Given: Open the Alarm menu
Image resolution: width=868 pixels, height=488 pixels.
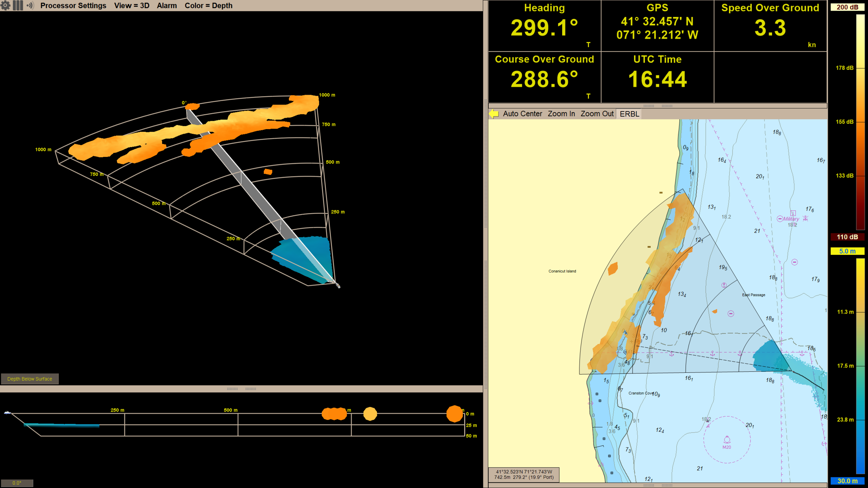Looking at the screenshot, I should (167, 6).
